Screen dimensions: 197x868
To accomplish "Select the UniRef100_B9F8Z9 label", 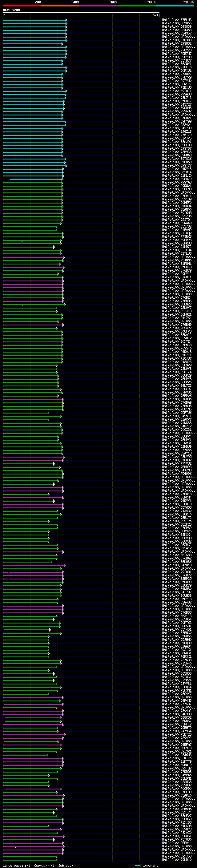I will pos(177,179).
